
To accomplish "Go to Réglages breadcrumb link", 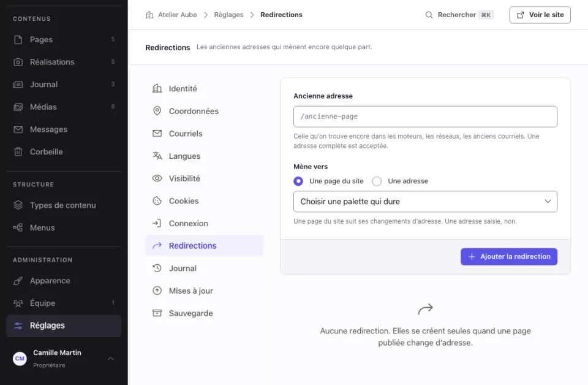I will (x=228, y=15).
